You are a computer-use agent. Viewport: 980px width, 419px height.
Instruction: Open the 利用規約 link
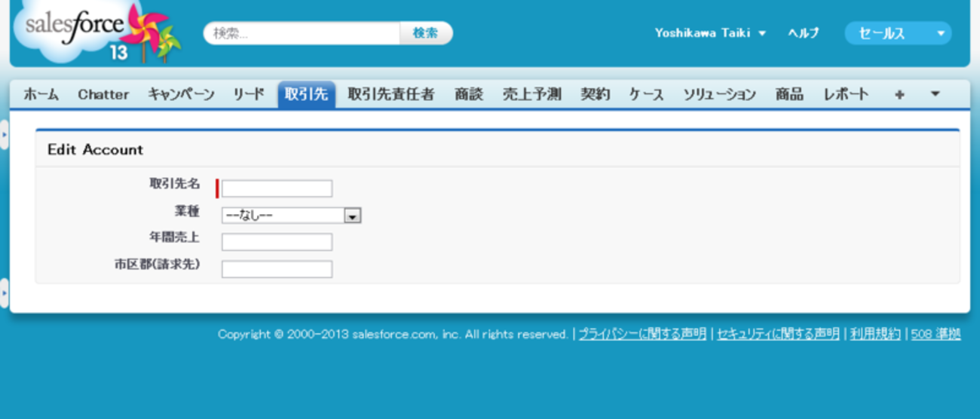[875, 334]
